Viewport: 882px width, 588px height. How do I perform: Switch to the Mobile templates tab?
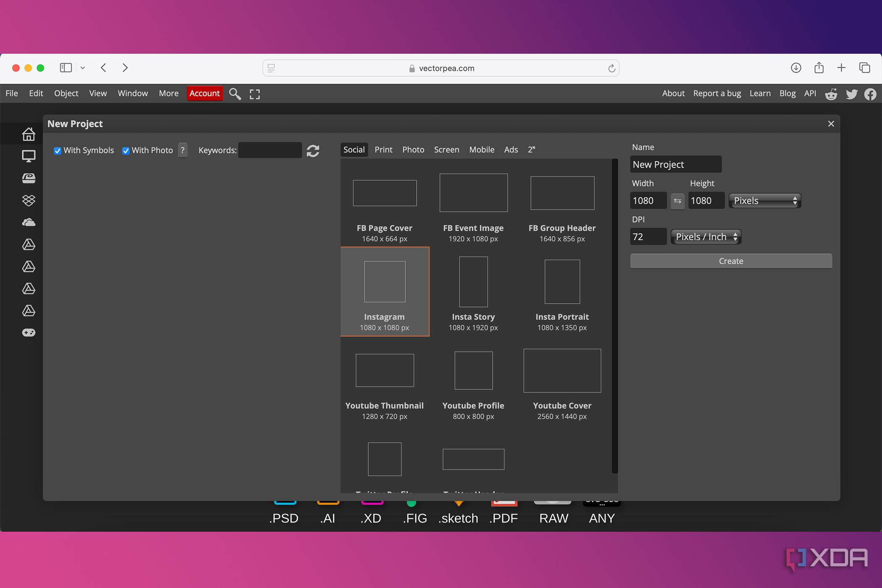[482, 150]
